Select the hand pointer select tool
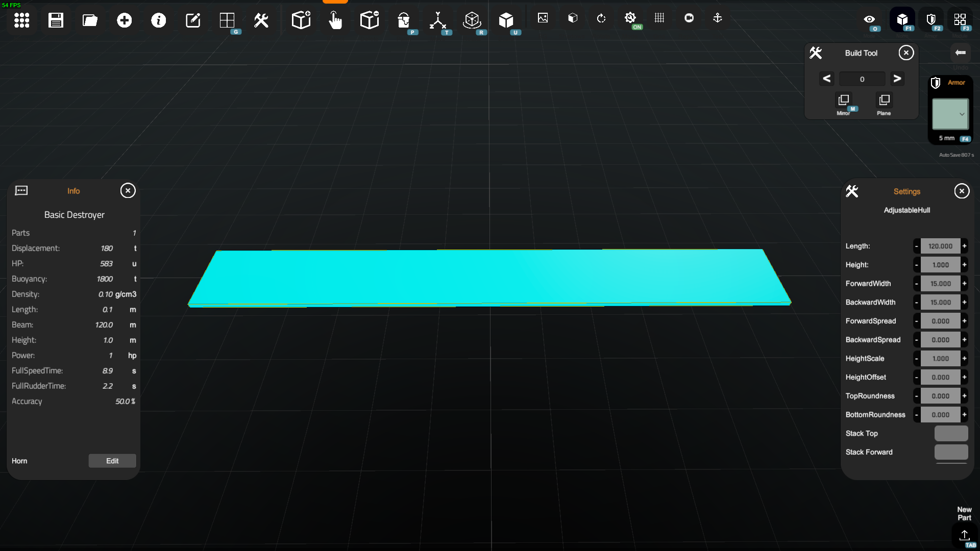This screenshot has height=551, width=980. click(335, 20)
